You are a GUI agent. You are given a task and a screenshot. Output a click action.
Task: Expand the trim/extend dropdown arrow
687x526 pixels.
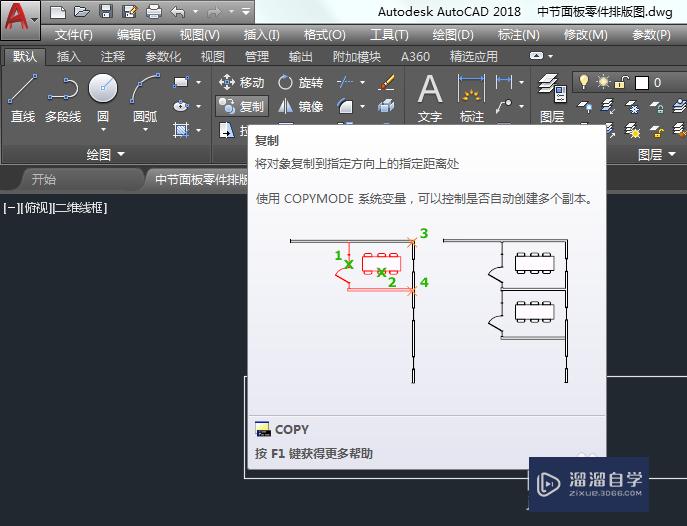point(362,82)
